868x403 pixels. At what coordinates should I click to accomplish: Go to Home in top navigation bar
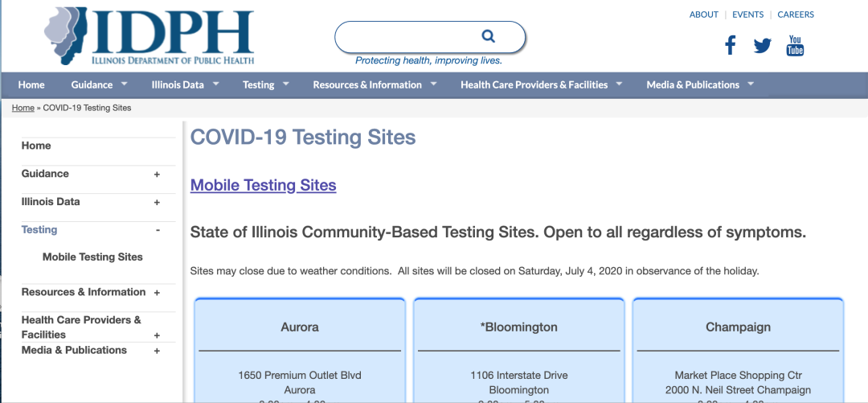tap(31, 84)
